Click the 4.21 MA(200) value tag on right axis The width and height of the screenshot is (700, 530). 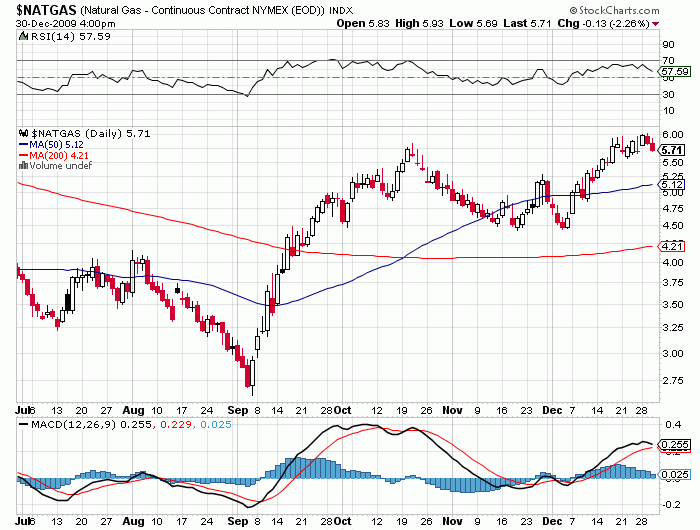coord(672,245)
